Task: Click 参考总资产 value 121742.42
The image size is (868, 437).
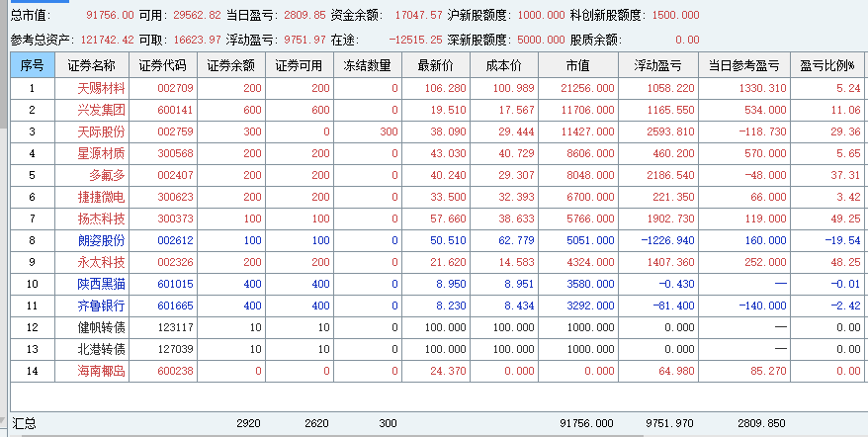Action: point(108,40)
